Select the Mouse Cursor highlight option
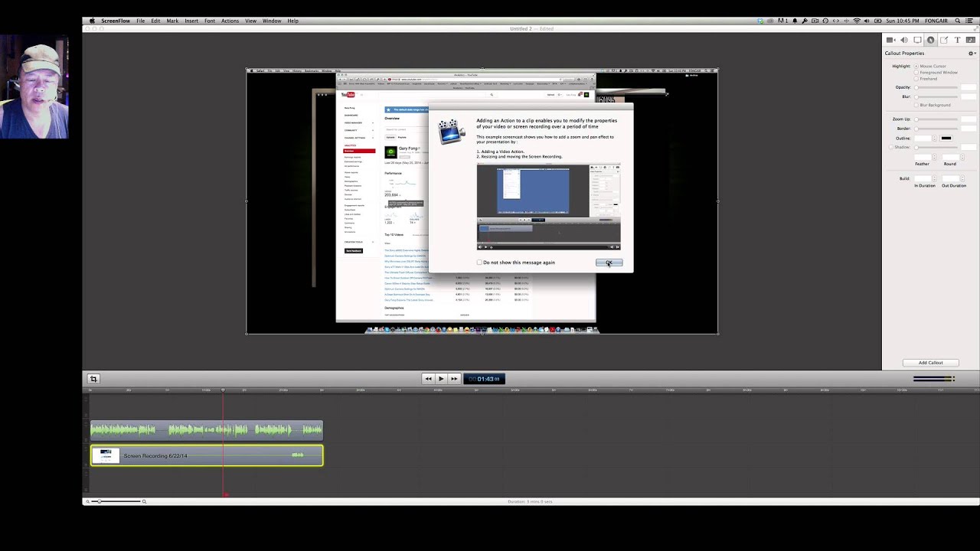Screen dimensions: 980x551 click(x=916, y=66)
